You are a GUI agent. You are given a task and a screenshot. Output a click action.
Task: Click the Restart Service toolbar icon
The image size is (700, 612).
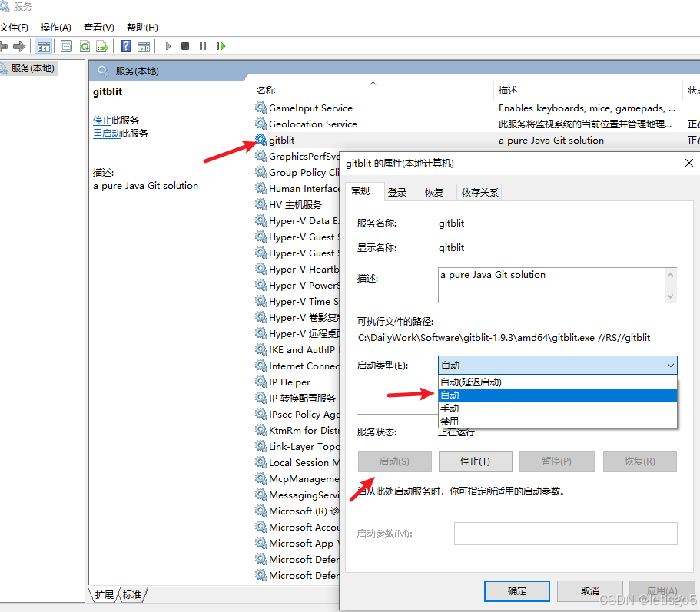click(x=221, y=46)
